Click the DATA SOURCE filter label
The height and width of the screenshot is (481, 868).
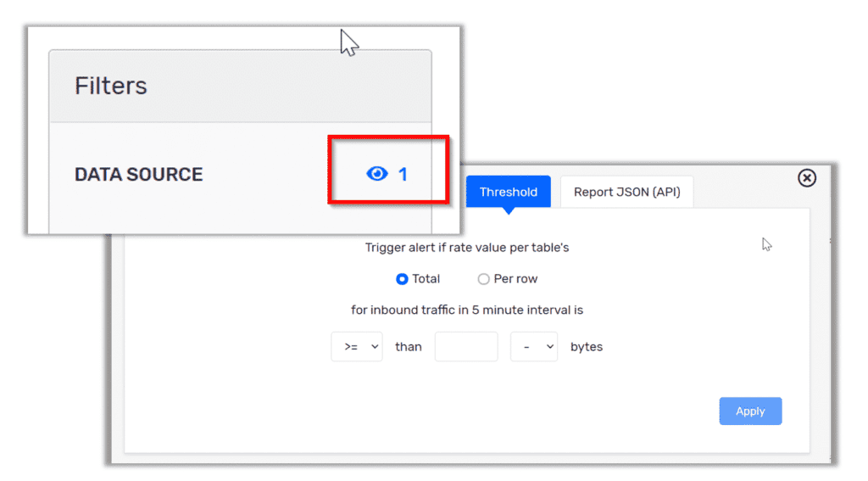(x=139, y=175)
